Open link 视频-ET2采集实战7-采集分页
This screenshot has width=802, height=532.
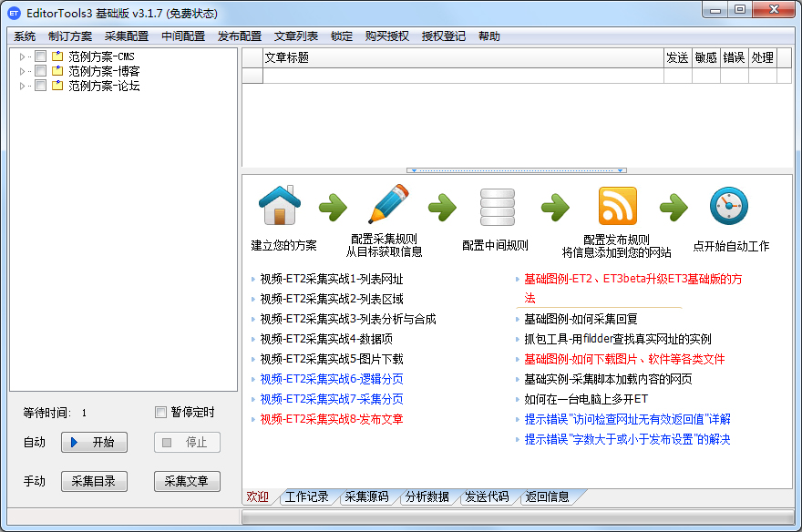click(x=332, y=399)
